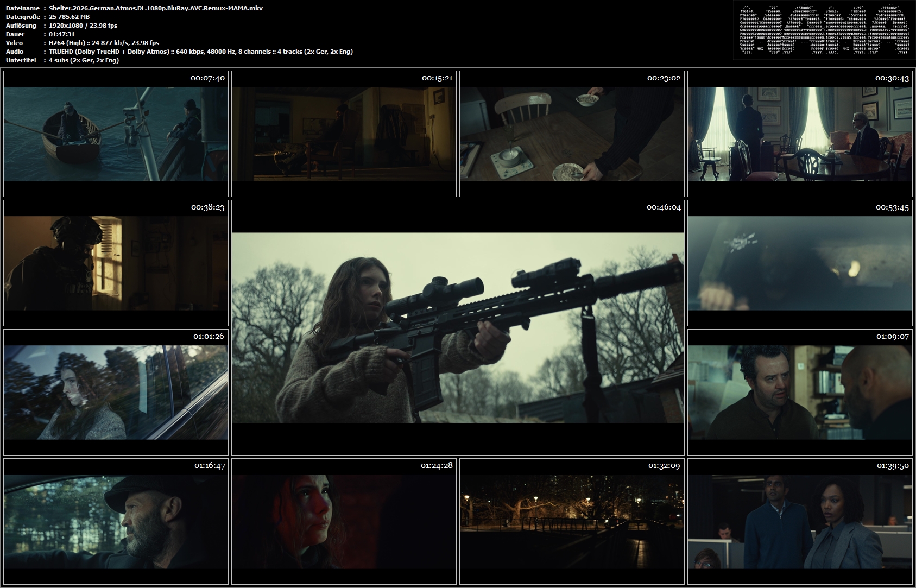Click the Untertitel label

pyautogui.click(x=21, y=60)
